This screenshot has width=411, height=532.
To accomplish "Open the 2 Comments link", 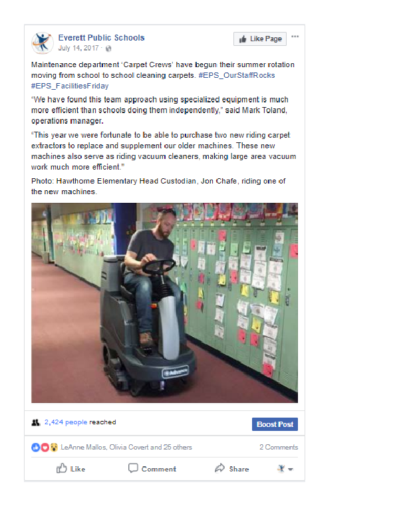I will pos(279,447).
